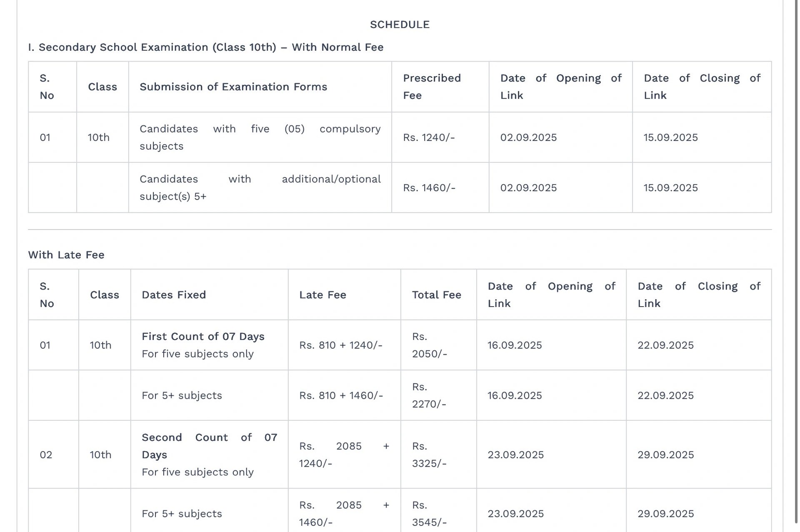
Task: Click the "Late Fee" column header
Action: [x=322, y=295]
